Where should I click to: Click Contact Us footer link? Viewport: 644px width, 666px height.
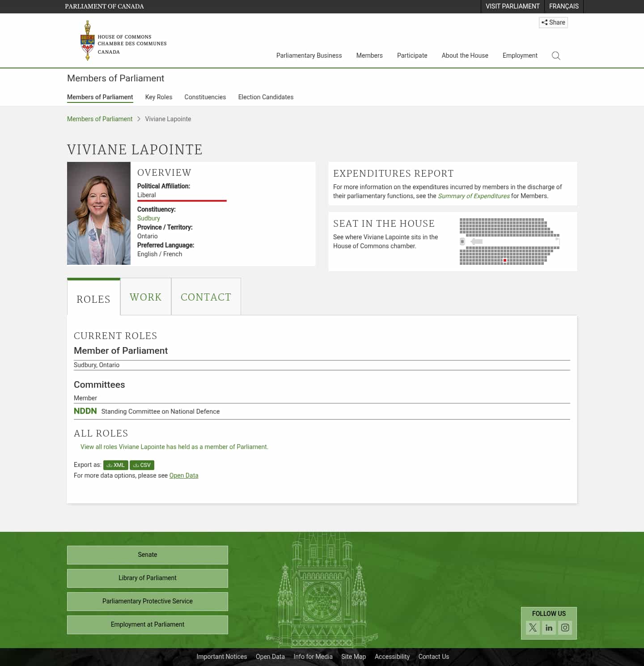click(434, 657)
